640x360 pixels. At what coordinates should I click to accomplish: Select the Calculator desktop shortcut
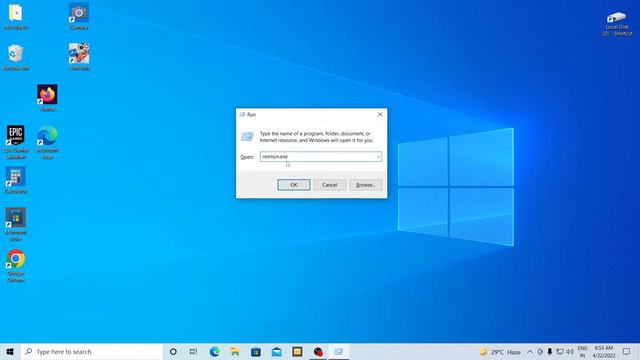[16, 180]
